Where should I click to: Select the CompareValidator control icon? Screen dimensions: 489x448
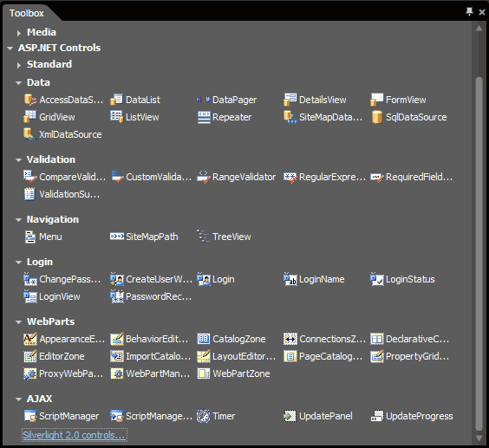(30, 177)
